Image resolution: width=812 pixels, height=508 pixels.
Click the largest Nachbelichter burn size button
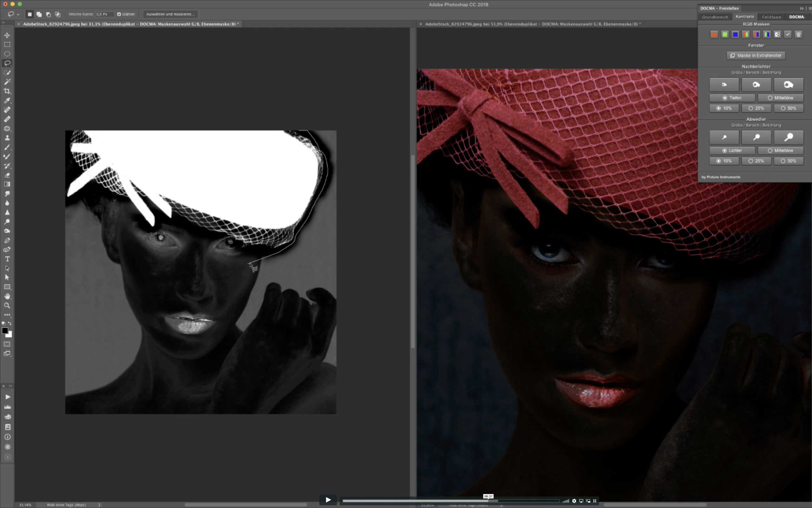pos(789,85)
